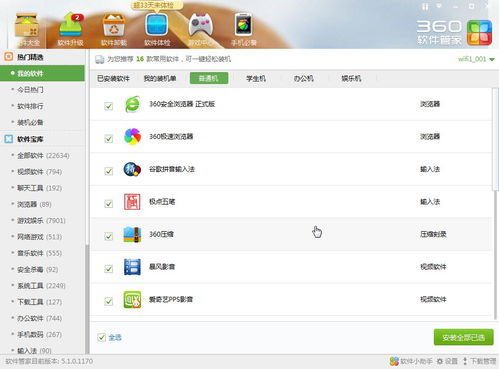Click the 360软件管家 logo icon

tap(479, 32)
